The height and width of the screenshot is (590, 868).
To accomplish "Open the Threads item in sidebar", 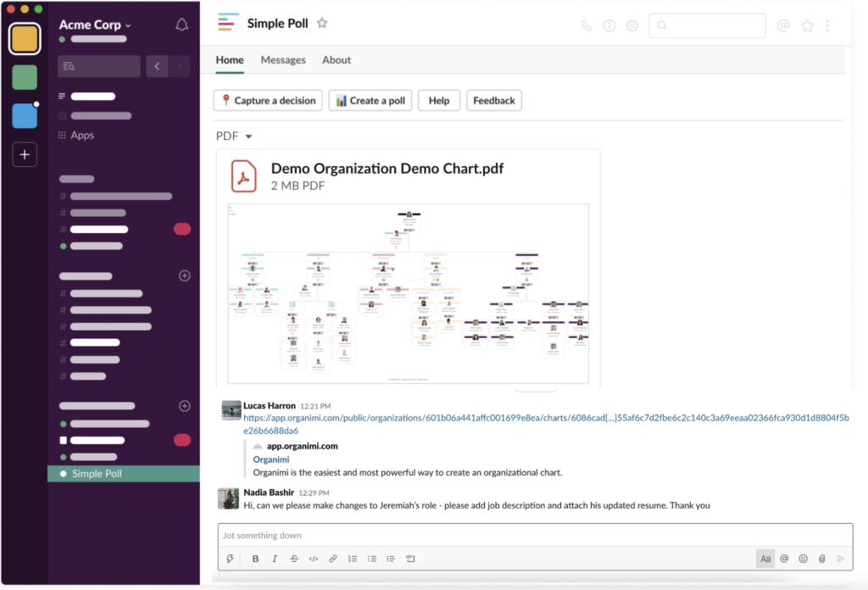I will (87, 97).
